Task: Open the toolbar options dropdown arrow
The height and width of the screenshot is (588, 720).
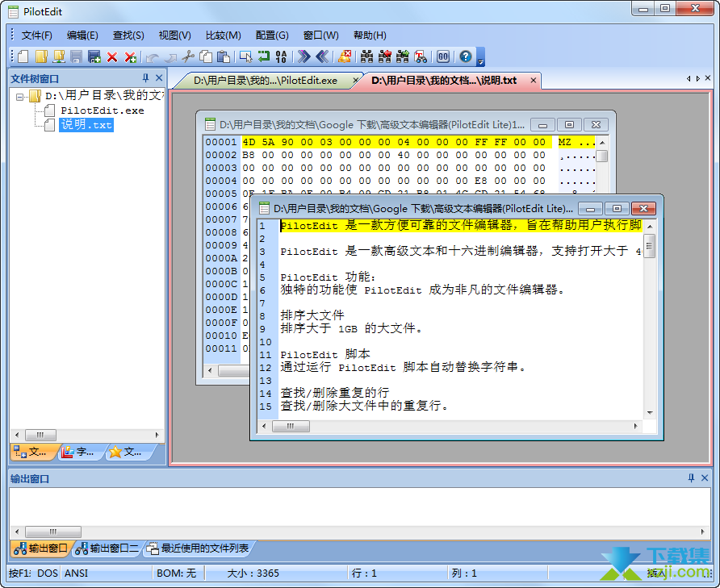Action: click(480, 57)
